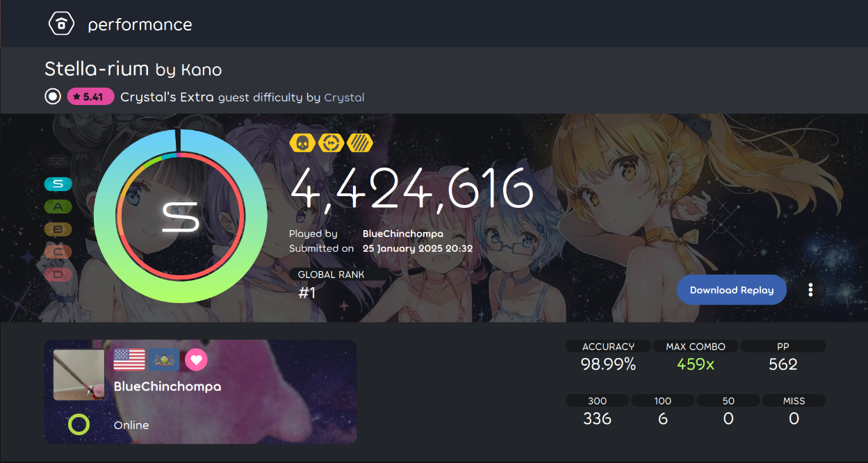The width and height of the screenshot is (868, 463).
Task: Click the Download Replay button
Action: pos(732,290)
